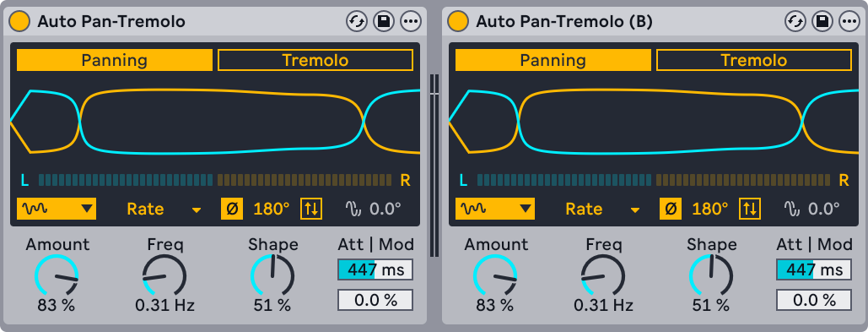The width and height of the screenshot is (868, 332).
Task: Toggle the Auto Pan-Tremolo (B) device activator
Action: click(458, 22)
